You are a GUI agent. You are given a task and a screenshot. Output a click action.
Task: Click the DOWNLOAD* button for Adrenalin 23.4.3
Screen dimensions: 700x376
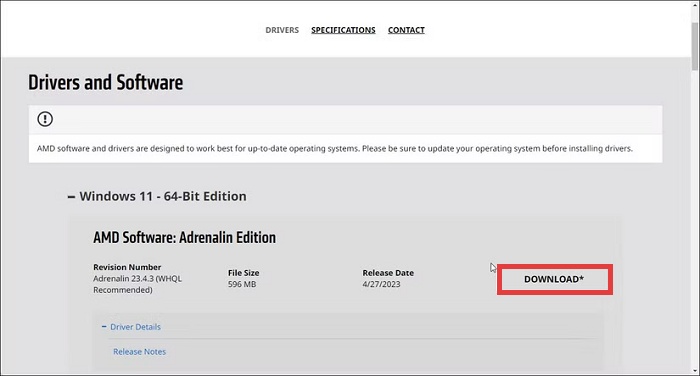[554, 279]
